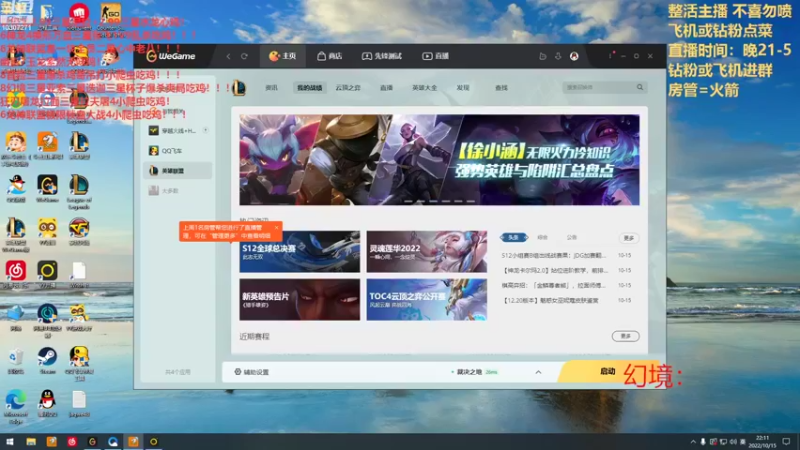
Task: Open the user avatar in WeGame title bar
Action: 574,56
